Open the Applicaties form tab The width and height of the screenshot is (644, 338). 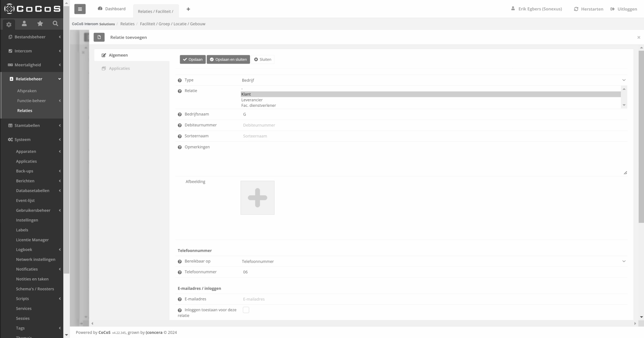(119, 69)
